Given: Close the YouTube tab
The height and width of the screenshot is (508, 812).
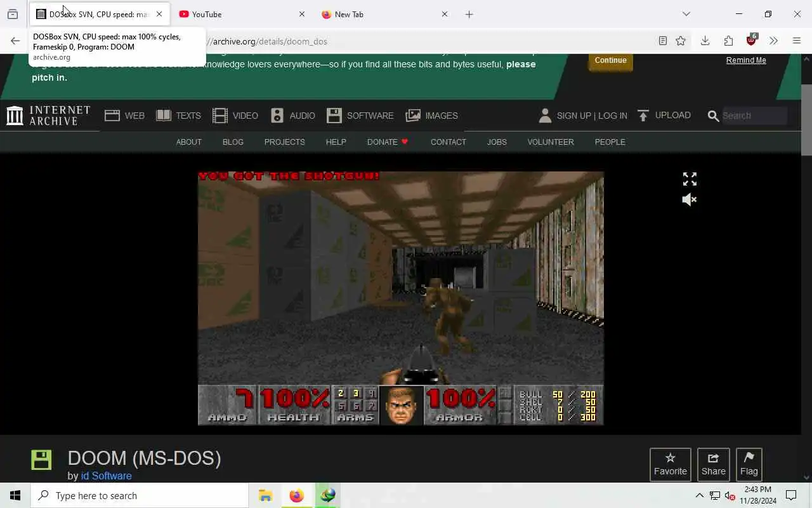Looking at the screenshot, I should pyautogui.click(x=302, y=14).
